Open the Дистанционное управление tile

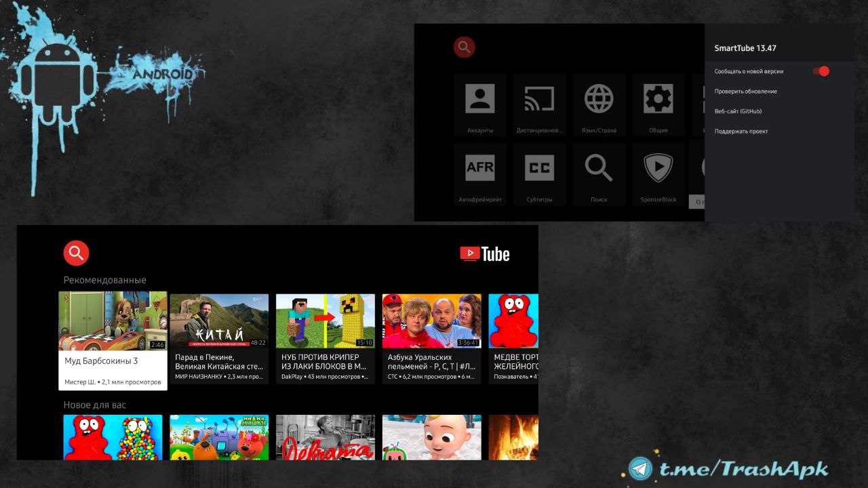540,104
